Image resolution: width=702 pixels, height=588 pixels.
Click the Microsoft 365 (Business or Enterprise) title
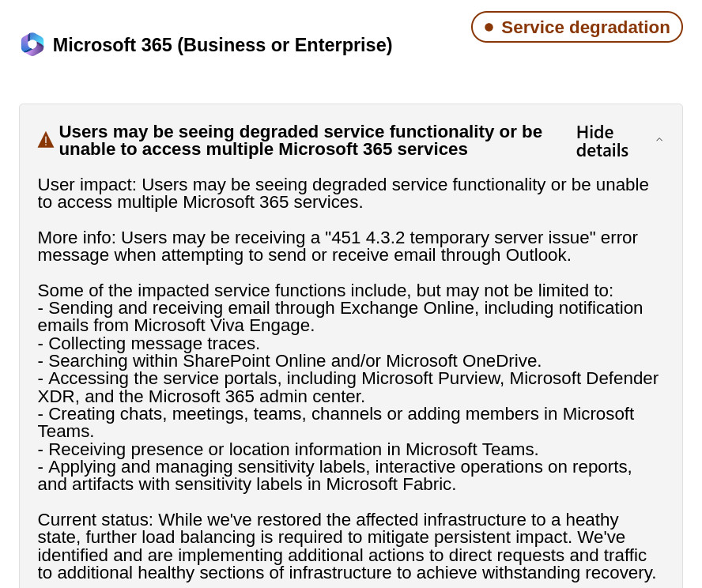(222, 45)
